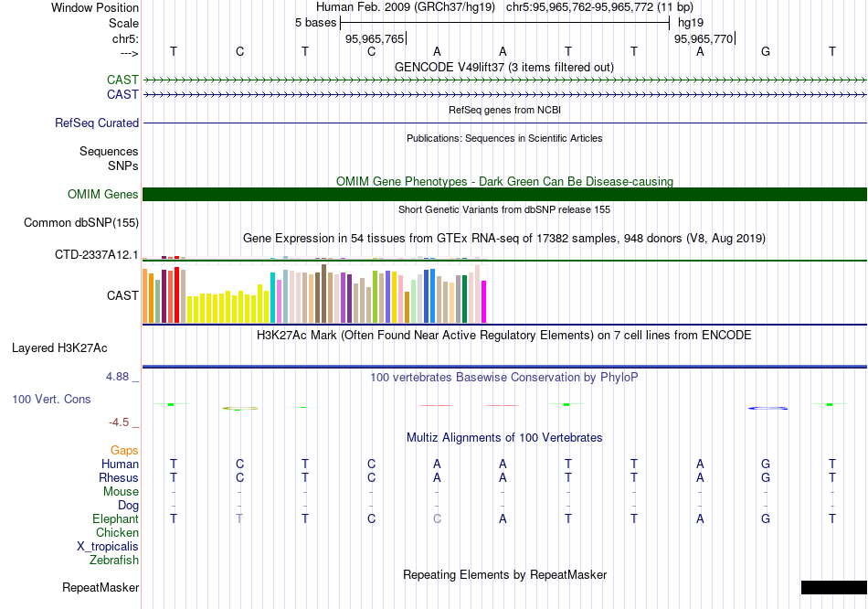The height and width of the screenshot is (609, 868).
Task: Click the dark green OMIM Genes bar
Action: pos(504,194)
